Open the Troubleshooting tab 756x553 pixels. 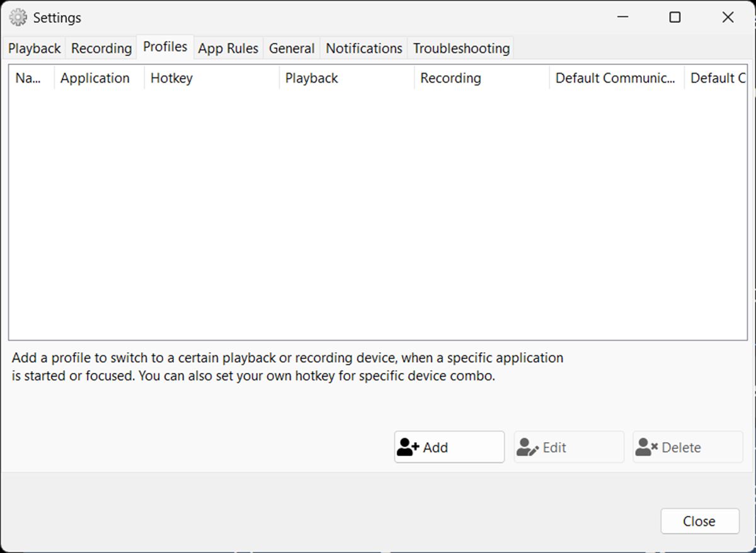click(x=461, y=48)
